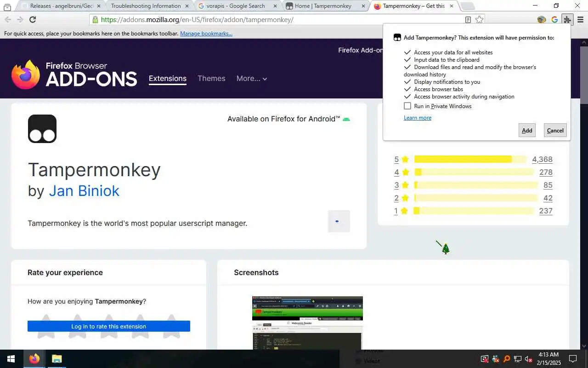This screenshot has height=368, width=588.
Task: Open author Jan Biniok link
Action: pyautogui.click(x=84, y=191)
